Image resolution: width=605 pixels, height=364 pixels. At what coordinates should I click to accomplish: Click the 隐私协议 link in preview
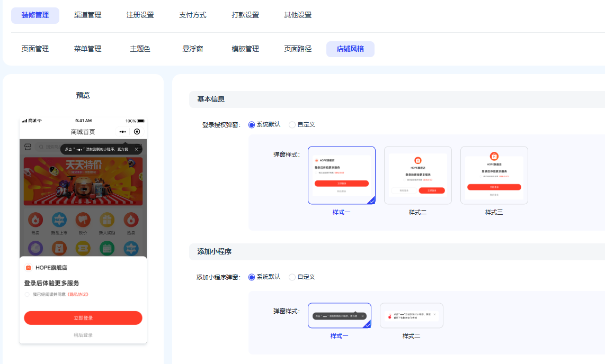(x=77, y=294)
